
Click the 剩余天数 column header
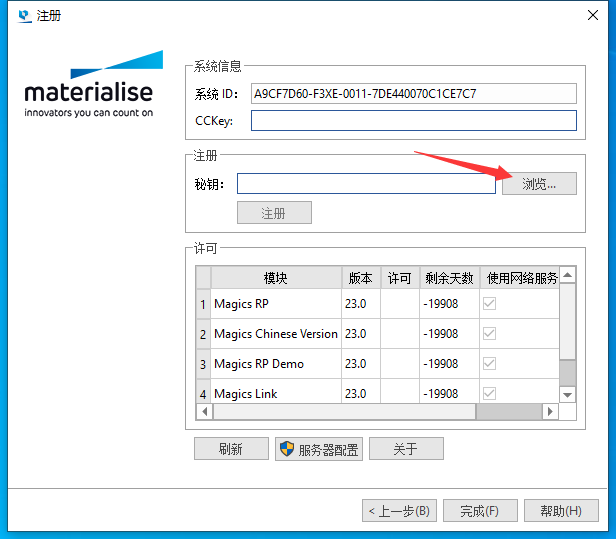(449, 278)
